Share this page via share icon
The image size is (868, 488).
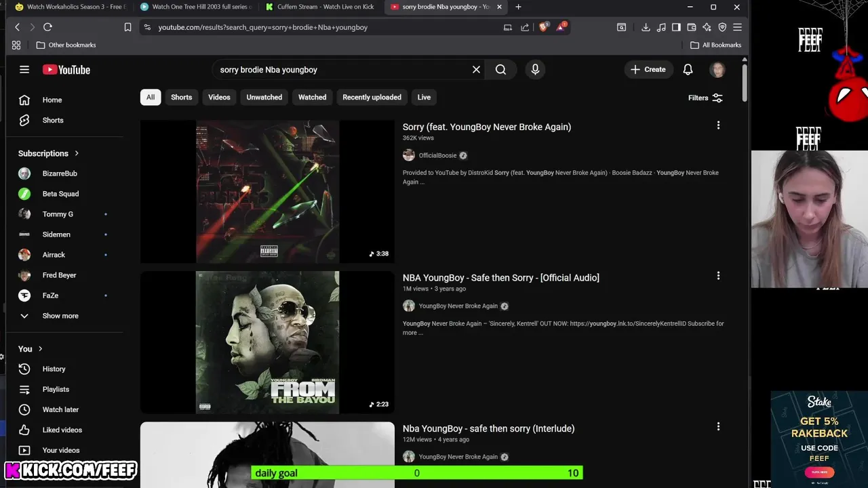tap(525, 27)
